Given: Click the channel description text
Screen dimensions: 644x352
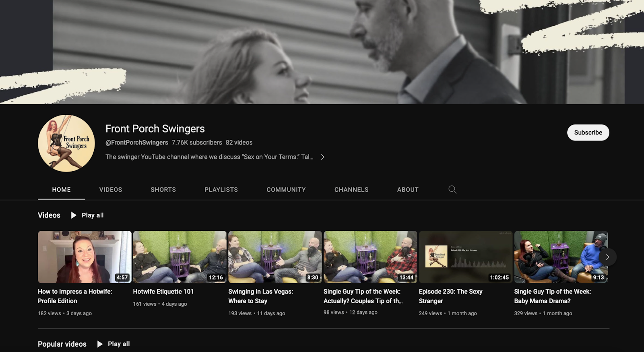Looking at the screenshot, I should point(209,157).
